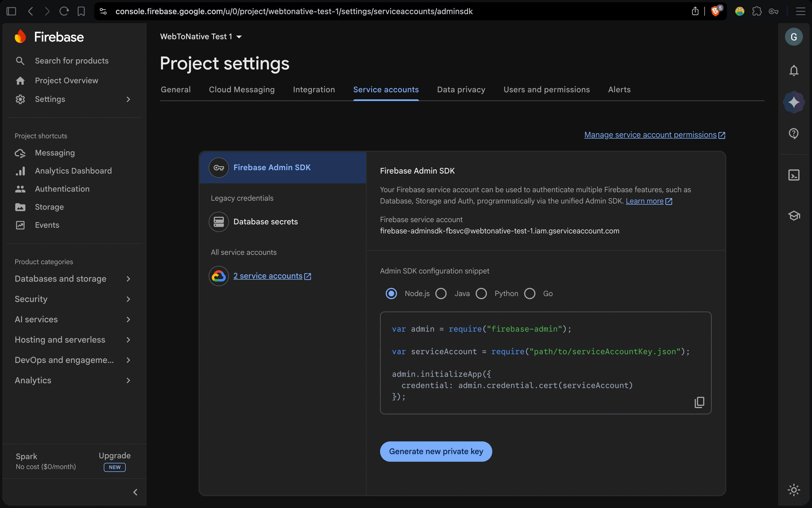
Task: Click the firebase-adminsdk service account email
Action: [500, 231]
